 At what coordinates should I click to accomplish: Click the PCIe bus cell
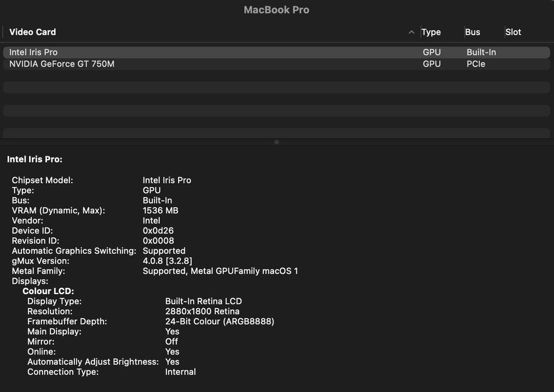tap(476, 64)
